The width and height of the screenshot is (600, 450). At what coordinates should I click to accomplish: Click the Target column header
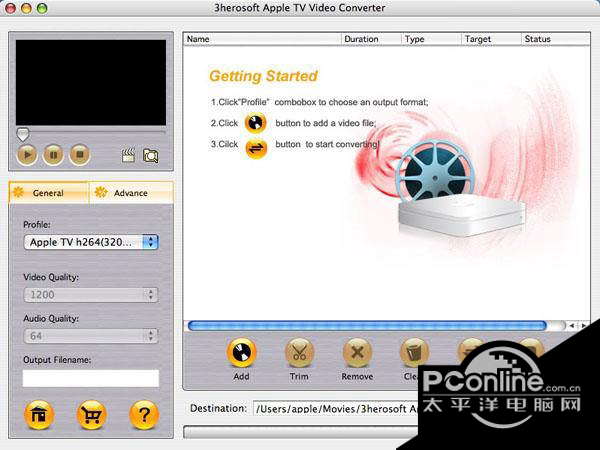(x=491, y=39)
